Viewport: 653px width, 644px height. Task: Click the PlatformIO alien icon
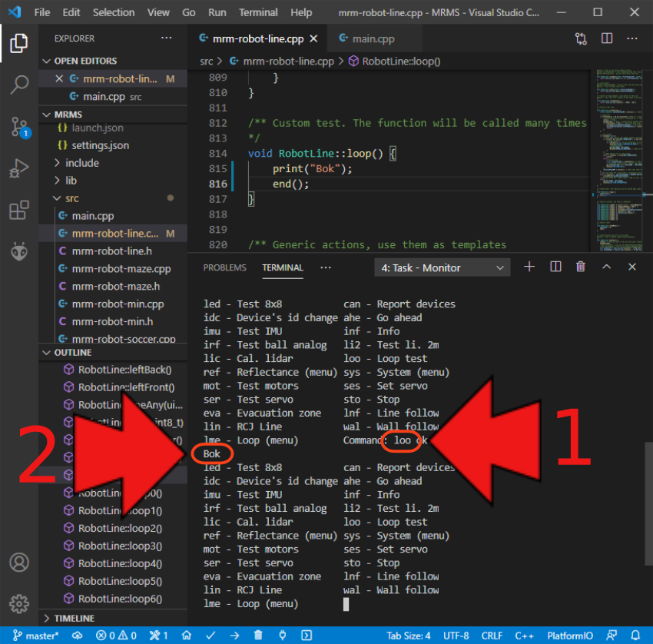point(19,251)
